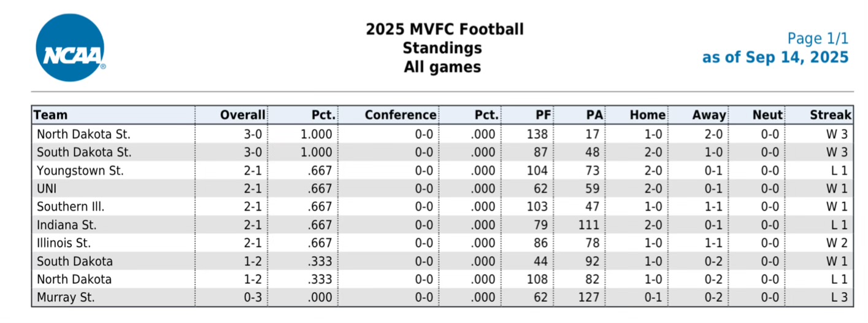Select Youngstown St. row

[80, 171]
